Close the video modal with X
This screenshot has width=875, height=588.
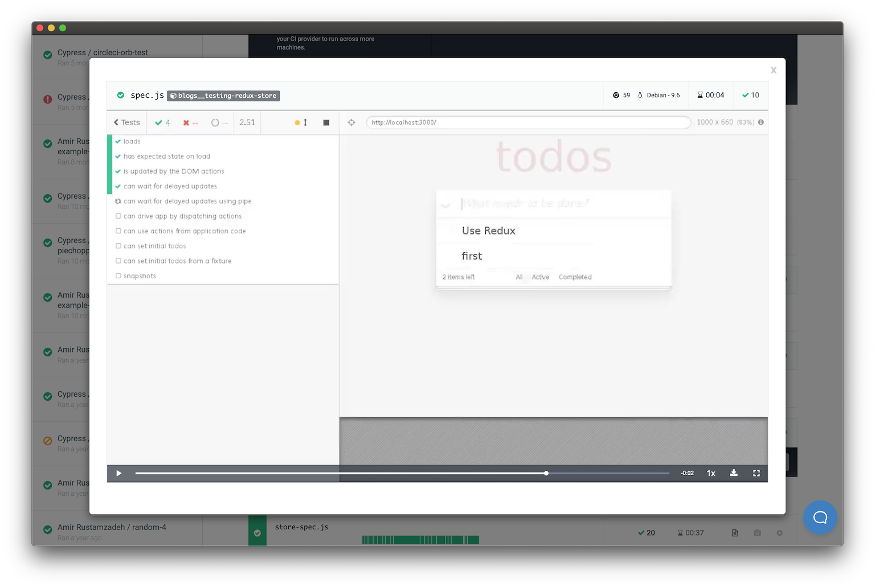(773, 70)
